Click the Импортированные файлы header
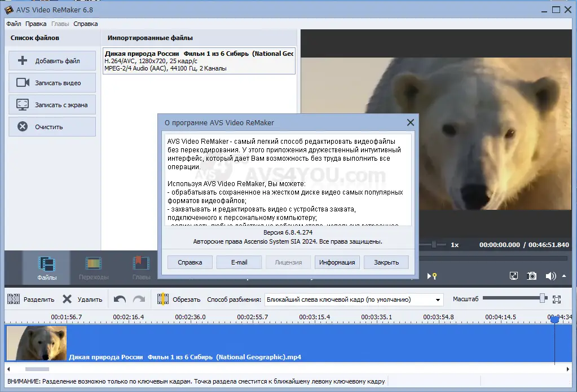577x392 pixels. pyautogui.click(x=150, y=38)
